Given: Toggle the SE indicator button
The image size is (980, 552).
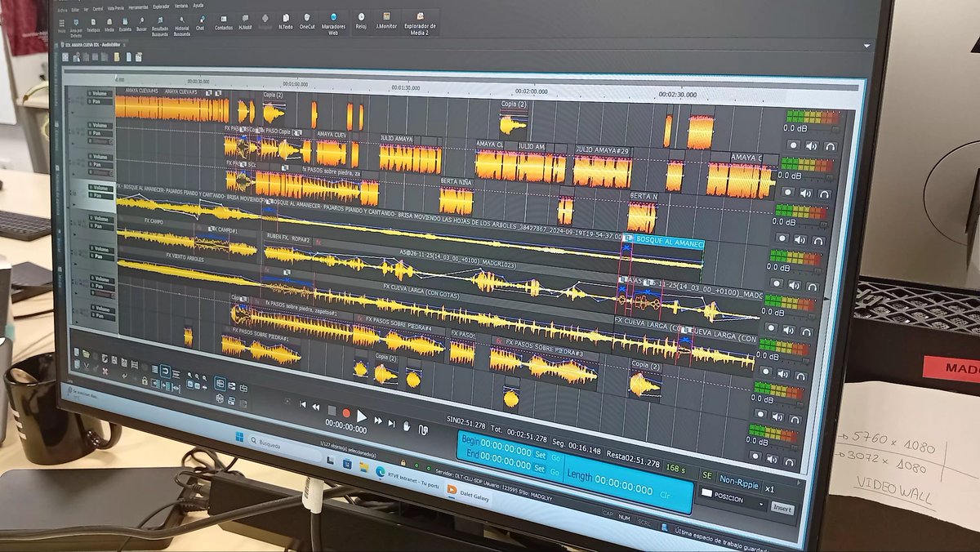Looking at the screenshot, I should coord(707,475).
